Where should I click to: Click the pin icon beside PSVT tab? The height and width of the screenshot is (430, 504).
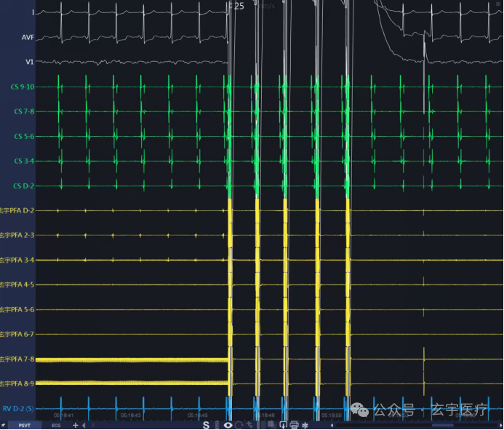tap(4, 425)
